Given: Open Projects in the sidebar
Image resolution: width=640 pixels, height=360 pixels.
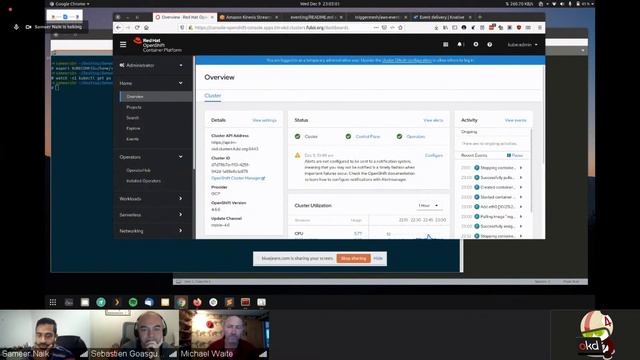Looking at the screenshot, I should [134, 107].
